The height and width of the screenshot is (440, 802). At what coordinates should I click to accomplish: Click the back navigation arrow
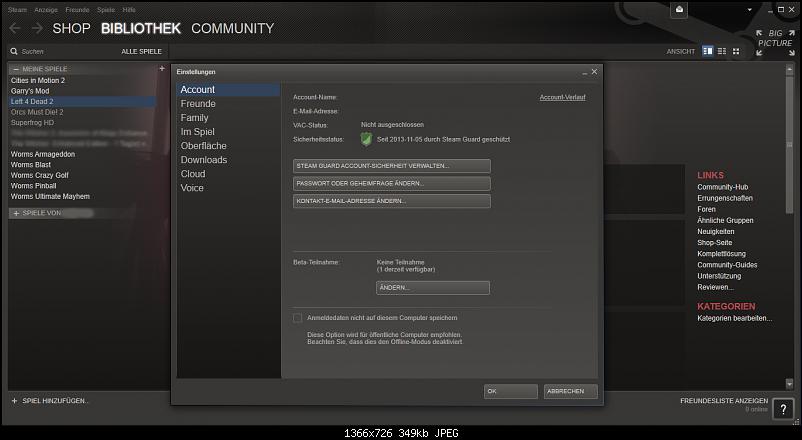pyautogui.click(x=14, y=29)
